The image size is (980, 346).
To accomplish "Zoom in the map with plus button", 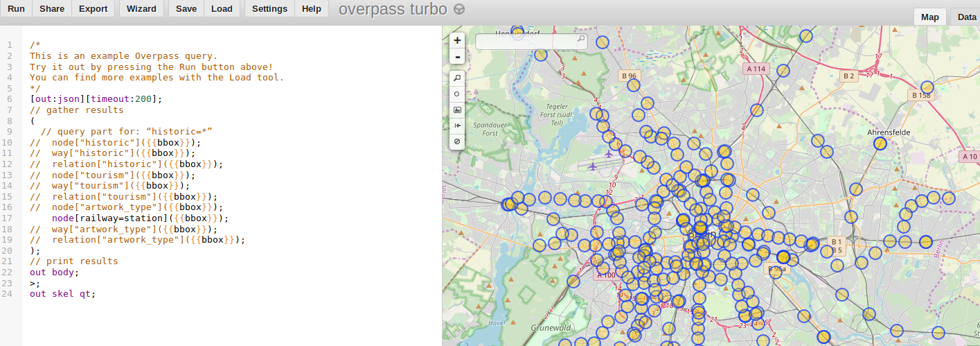I will [457, 41].
